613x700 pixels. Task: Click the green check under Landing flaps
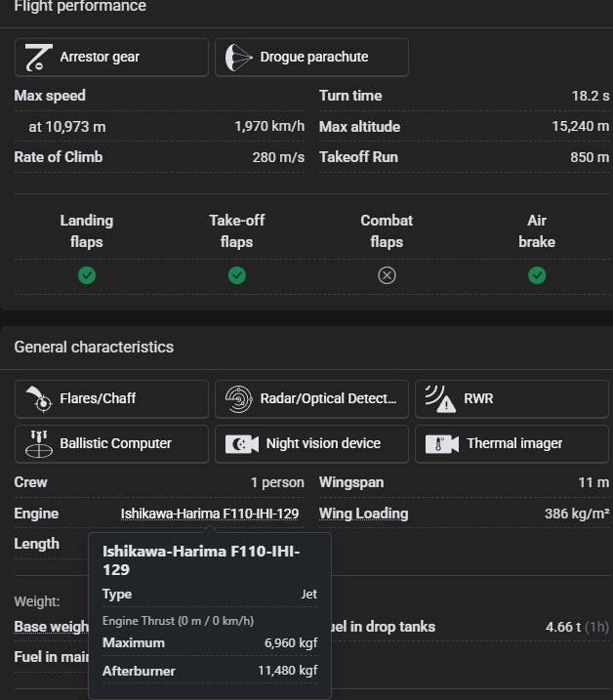pyautogui.click(x=87, y=275)
